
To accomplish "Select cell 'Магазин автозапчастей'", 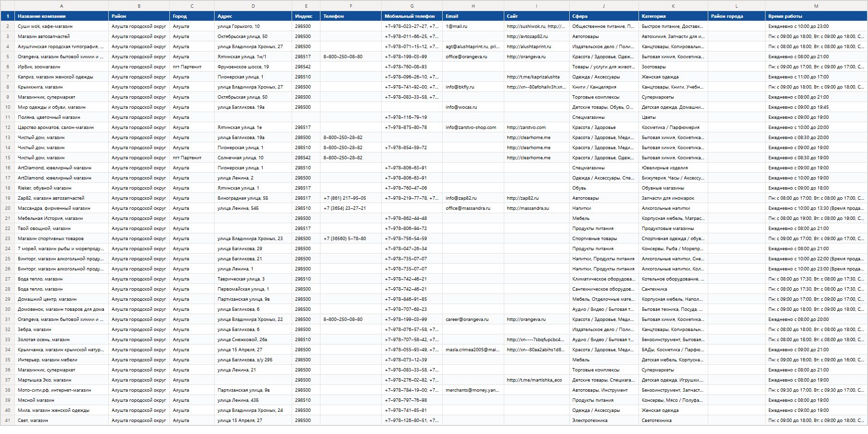I will 62,37.
